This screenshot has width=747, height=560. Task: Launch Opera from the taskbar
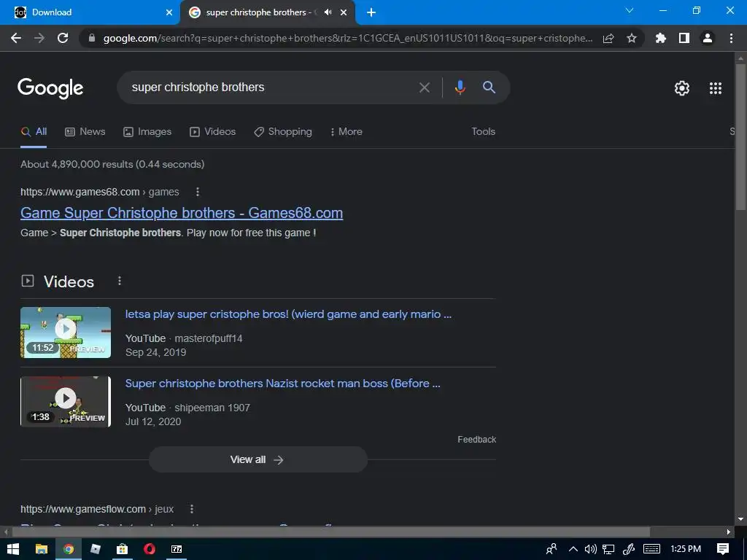pos(149,549)
